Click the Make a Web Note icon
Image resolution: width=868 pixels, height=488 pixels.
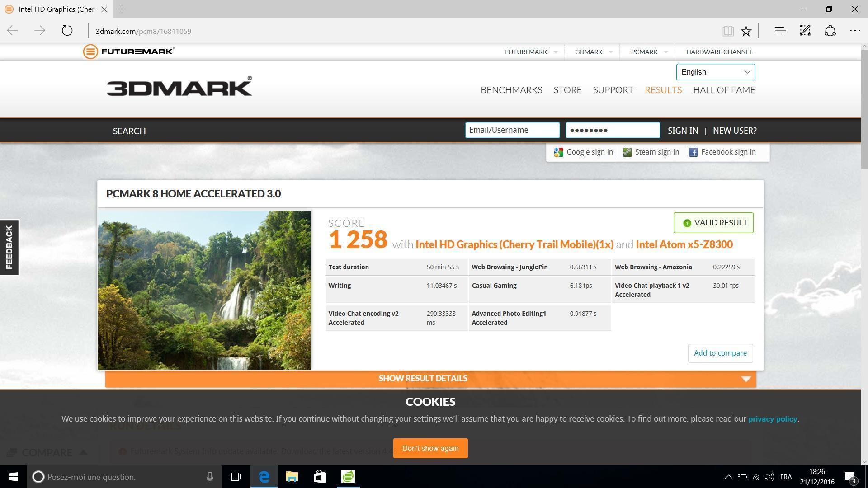click(805, 31)
